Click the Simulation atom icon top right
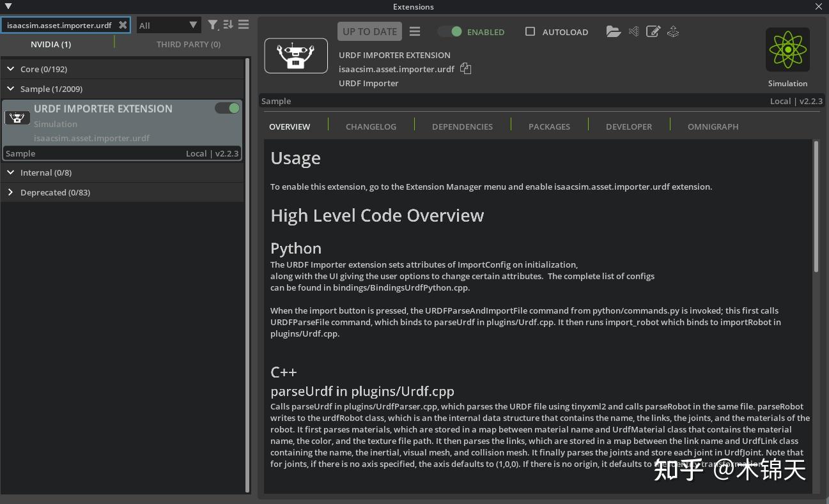This screenshot has width=829, height=504. pos(787,49)
